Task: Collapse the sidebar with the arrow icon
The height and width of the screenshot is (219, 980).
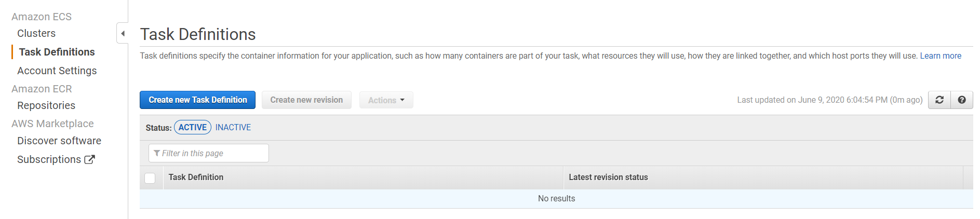Action: click(123, 34)
